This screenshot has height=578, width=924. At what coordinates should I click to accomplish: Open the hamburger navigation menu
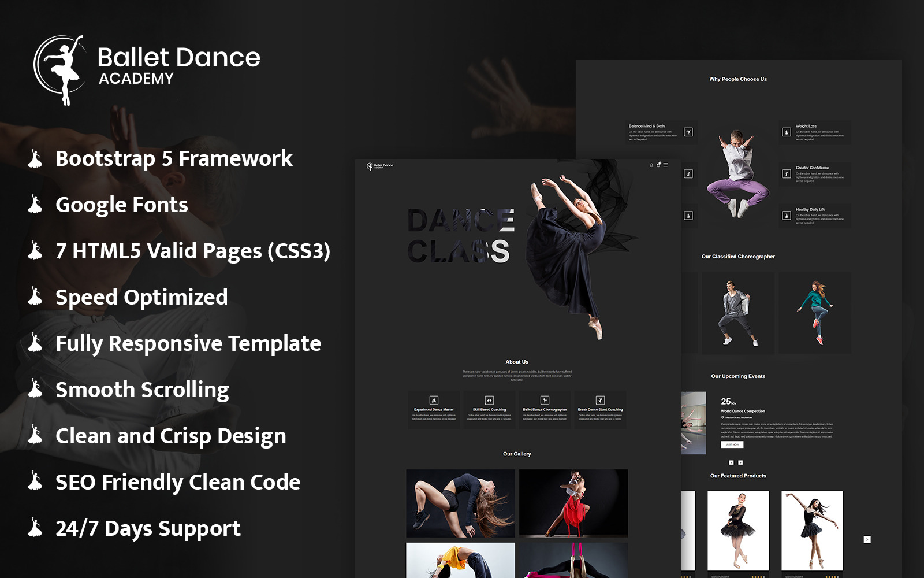666,165
